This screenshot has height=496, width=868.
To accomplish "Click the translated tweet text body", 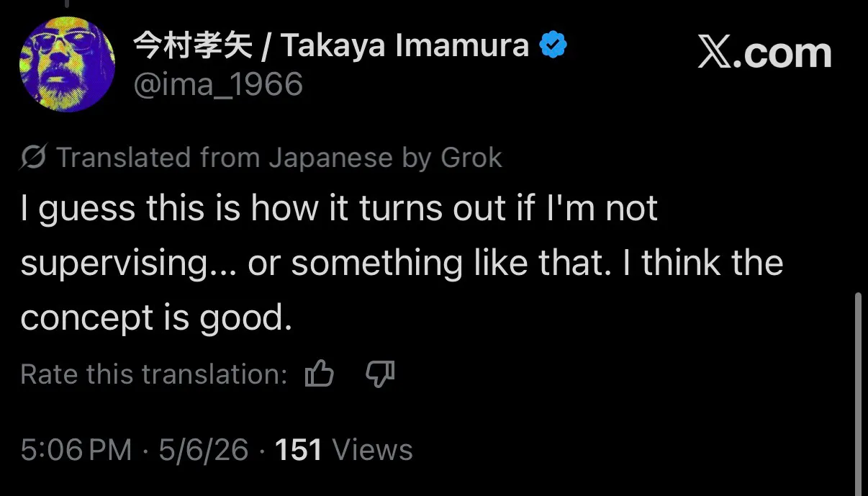I will pos(402,263).
